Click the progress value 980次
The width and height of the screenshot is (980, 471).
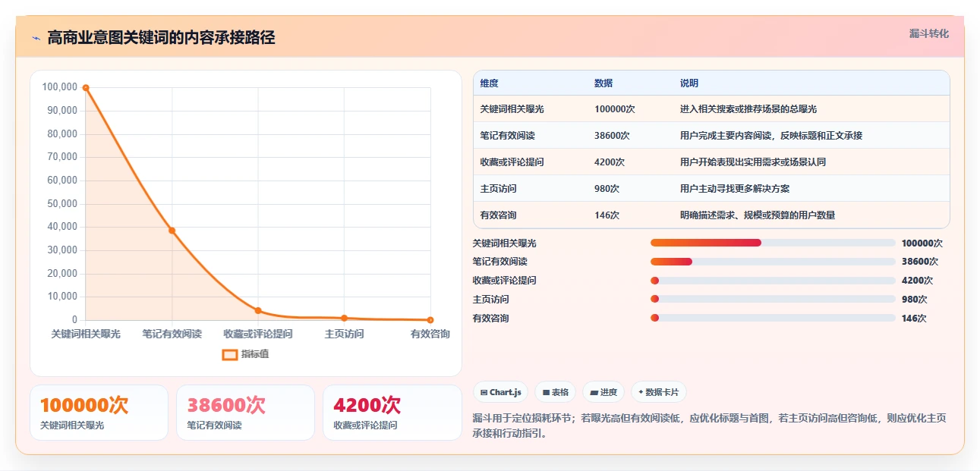tap(915, 300)
